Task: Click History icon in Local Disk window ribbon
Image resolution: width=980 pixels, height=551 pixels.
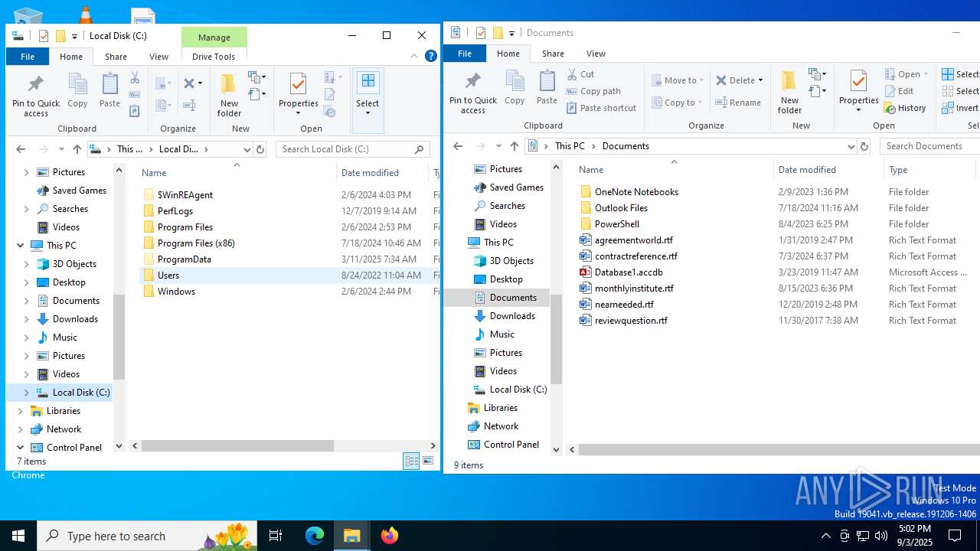Action: pos(331,112)
